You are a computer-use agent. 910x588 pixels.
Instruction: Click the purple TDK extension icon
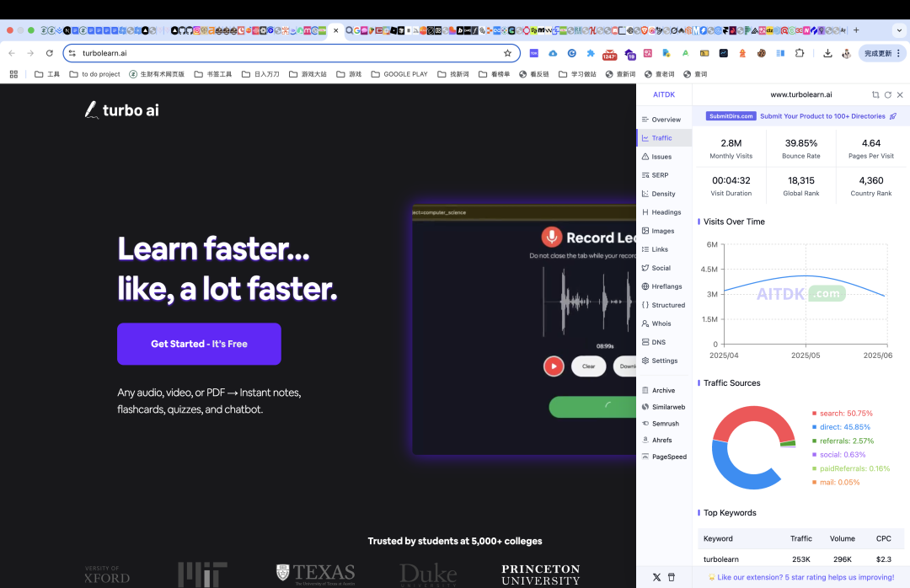coord(534,53)
